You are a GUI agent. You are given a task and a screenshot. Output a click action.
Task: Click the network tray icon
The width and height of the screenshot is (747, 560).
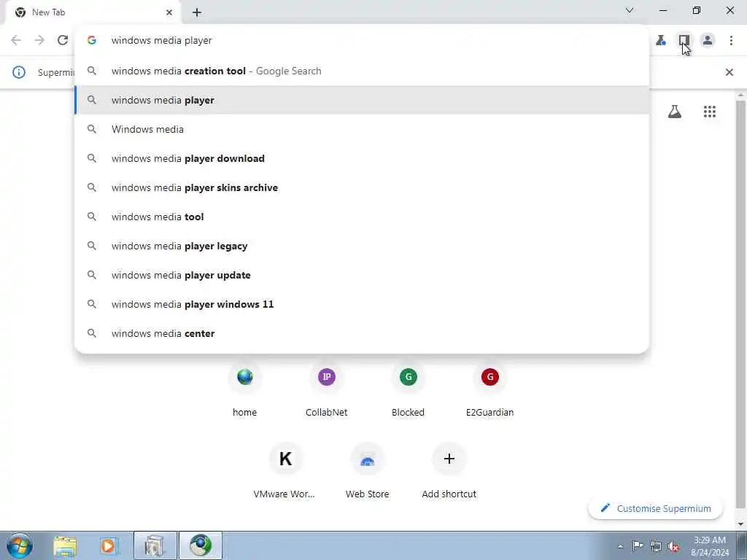click(656, 546)
